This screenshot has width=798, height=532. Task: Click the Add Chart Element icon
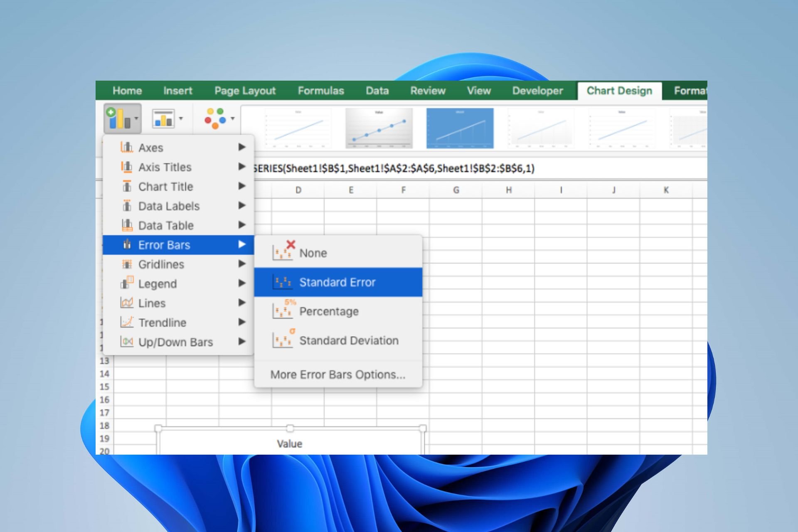click(x=119, y=118)
